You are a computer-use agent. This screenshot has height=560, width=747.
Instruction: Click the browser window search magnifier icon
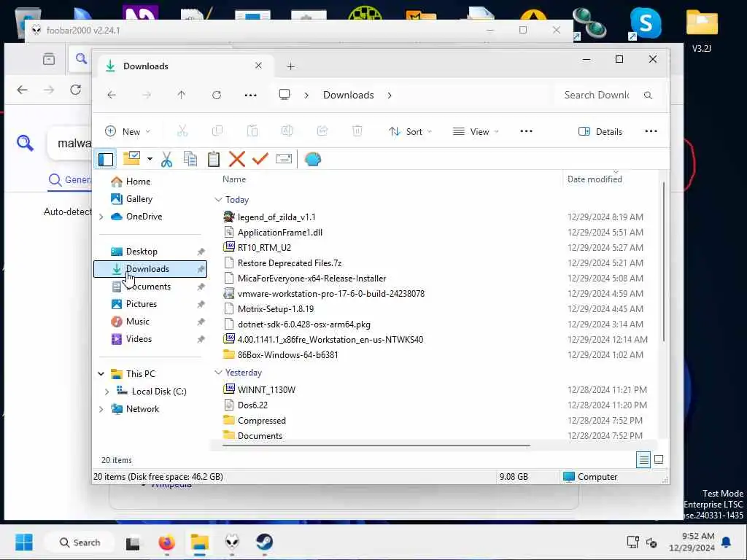[25, 142]
